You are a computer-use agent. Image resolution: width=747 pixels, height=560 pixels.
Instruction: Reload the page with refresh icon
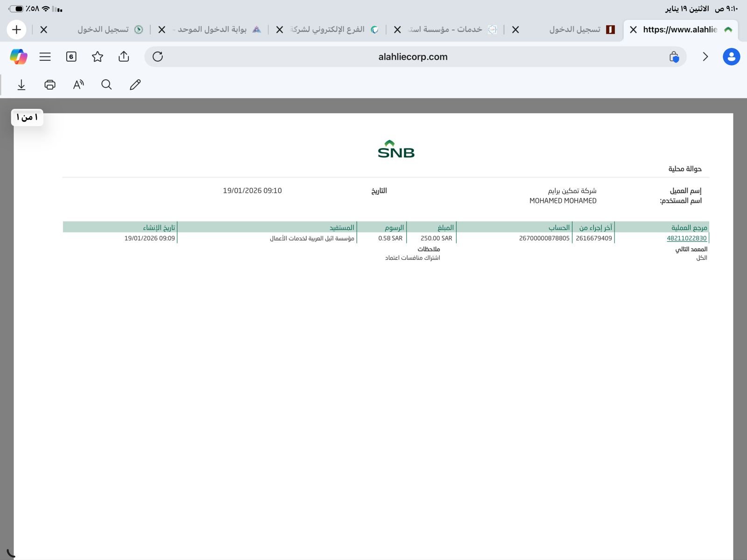(x=158, y=57)
